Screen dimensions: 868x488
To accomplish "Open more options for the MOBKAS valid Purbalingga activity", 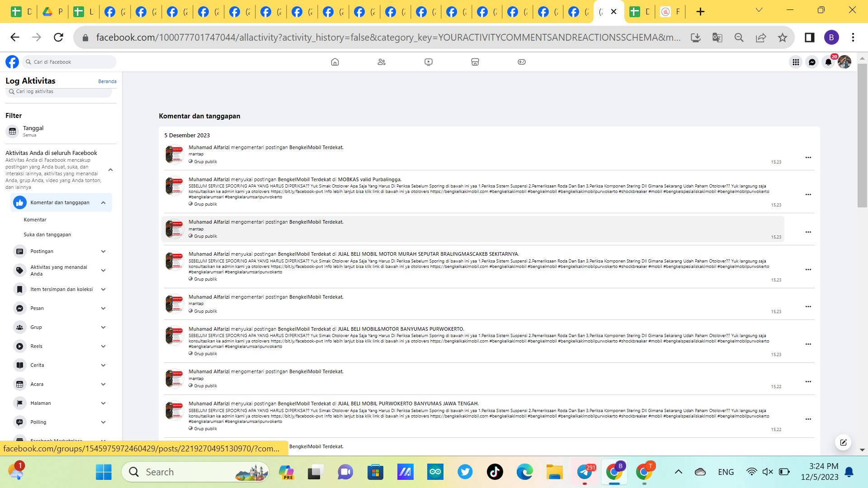I will point(808,195).
